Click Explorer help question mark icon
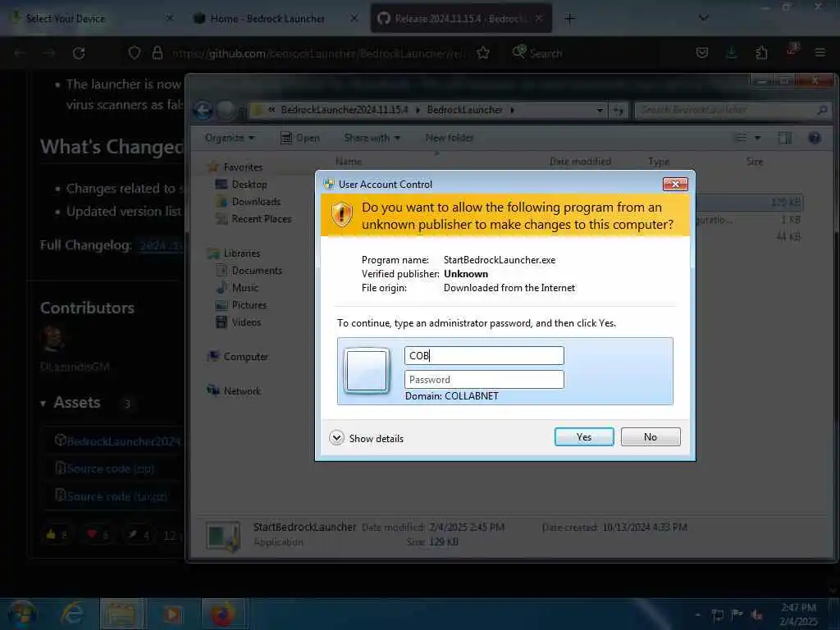The width and height of the screenshot is (840, 630). tap(815, 138)
